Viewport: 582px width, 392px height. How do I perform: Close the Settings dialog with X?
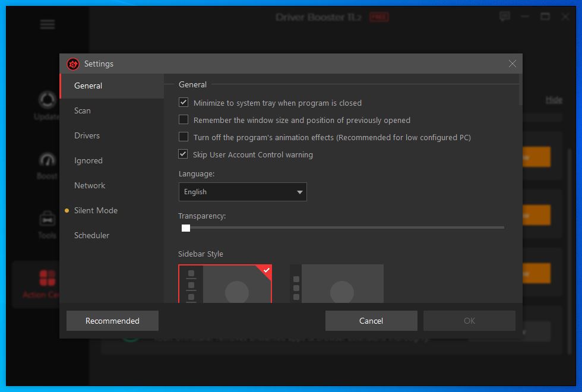tap(512, 64)
